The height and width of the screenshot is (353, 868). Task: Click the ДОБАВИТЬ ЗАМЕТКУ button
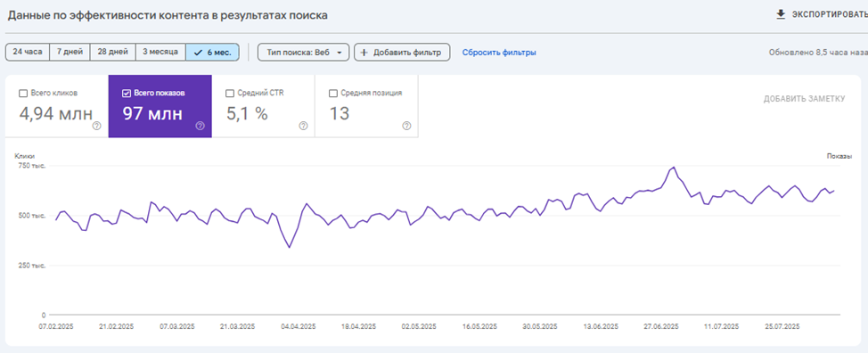click(x=805, y=99)
